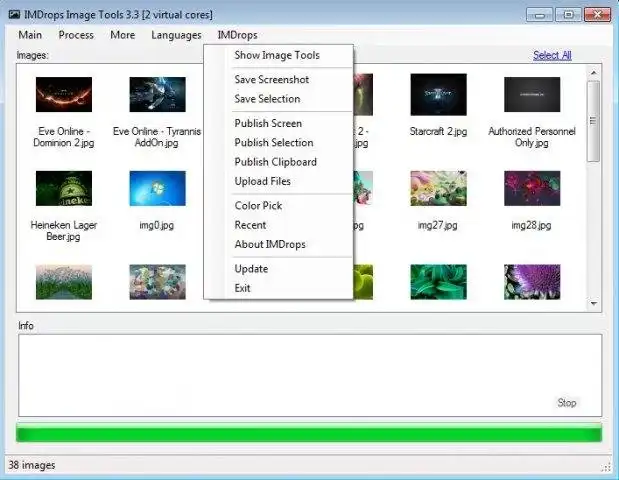Minimize the IMDrops Image Tools window

[540, 15]
